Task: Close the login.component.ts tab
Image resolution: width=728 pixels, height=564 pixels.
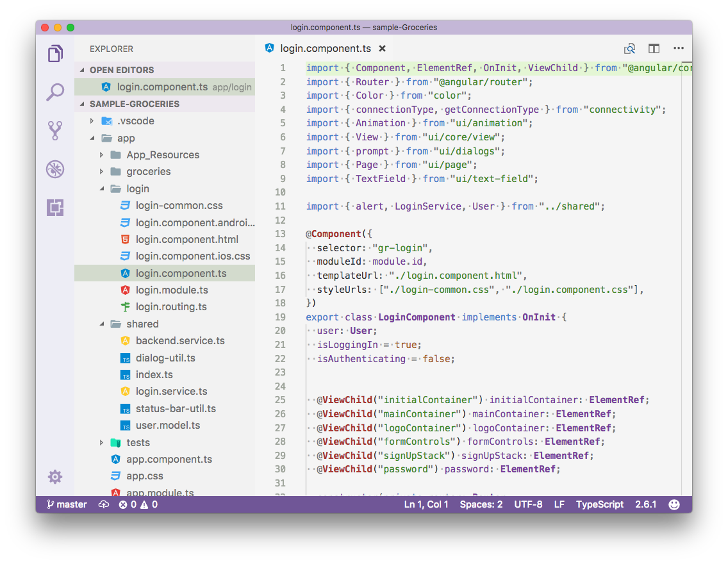Action: [383, 49]
